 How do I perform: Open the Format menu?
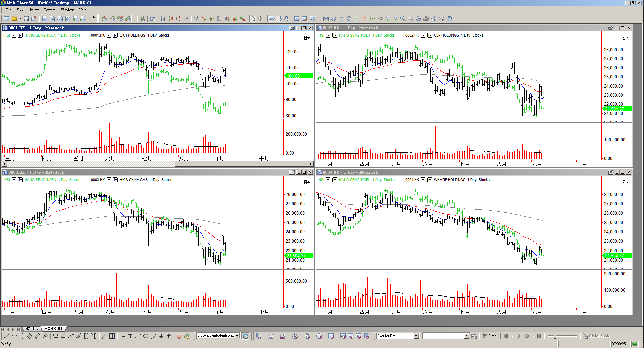[50, 10]
